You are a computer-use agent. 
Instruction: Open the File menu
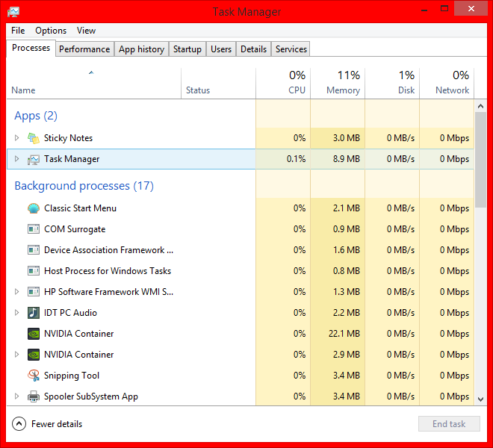(18, 31)
